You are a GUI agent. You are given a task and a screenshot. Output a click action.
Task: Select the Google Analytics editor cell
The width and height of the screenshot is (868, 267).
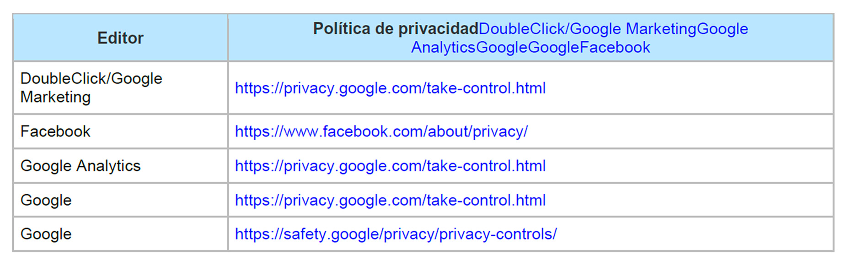(80, 166)
